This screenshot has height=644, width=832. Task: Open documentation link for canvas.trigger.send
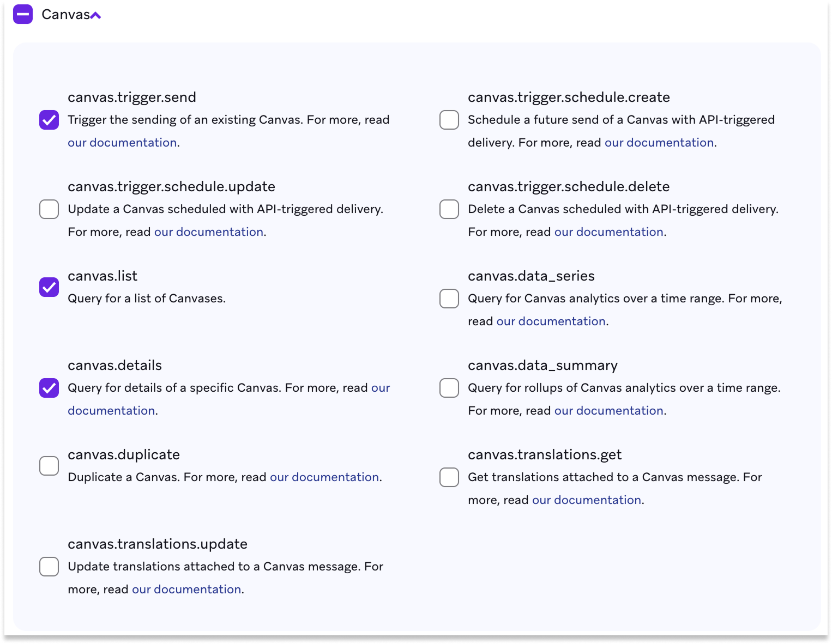[x=122, y=142]
